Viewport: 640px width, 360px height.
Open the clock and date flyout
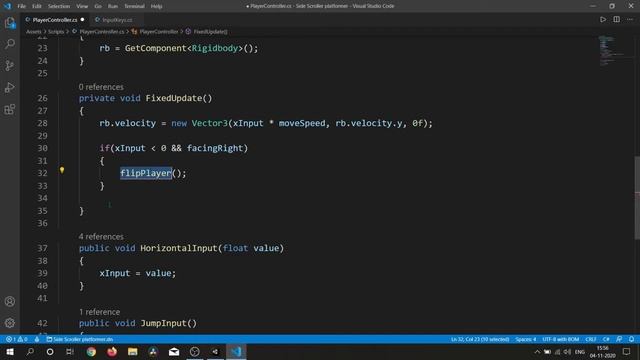602,352
